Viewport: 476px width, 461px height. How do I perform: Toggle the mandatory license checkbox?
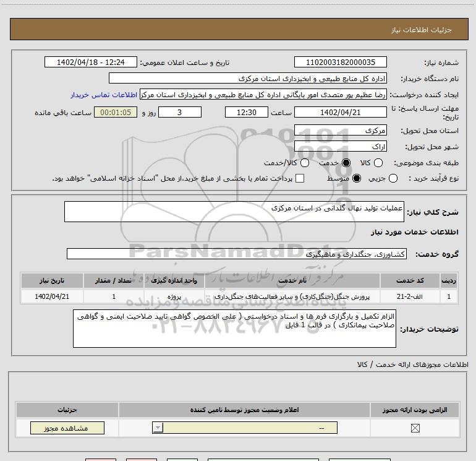click(415, 428)
